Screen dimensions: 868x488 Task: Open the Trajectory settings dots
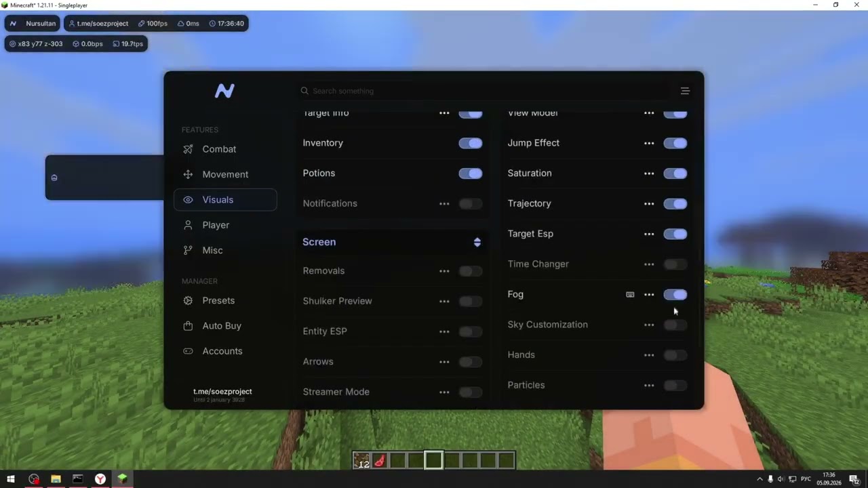649,203
